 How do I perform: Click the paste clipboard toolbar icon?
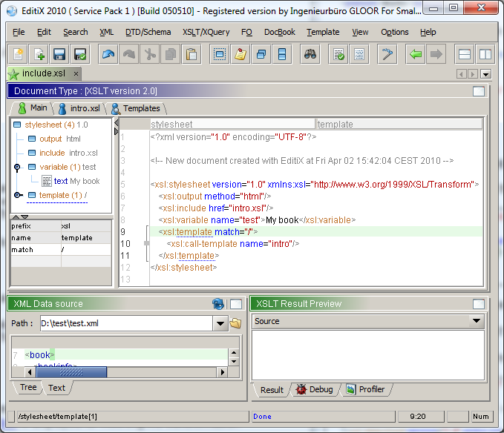pyautogui.click(x=192, y=54)
